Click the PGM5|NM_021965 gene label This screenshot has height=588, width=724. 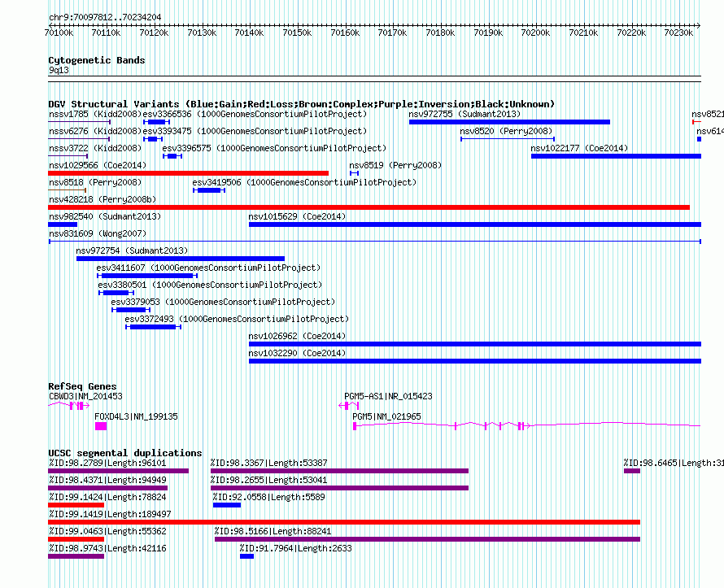386,416
